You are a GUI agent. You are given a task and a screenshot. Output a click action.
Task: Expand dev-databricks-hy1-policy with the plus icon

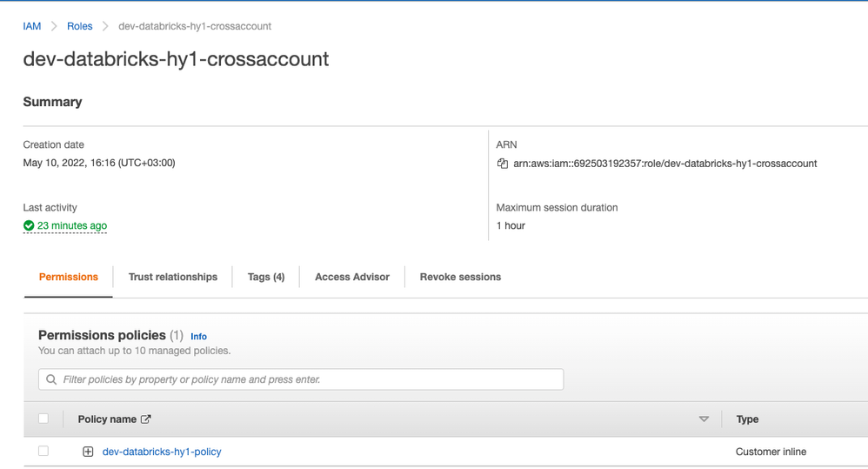[x=88, y=452]
